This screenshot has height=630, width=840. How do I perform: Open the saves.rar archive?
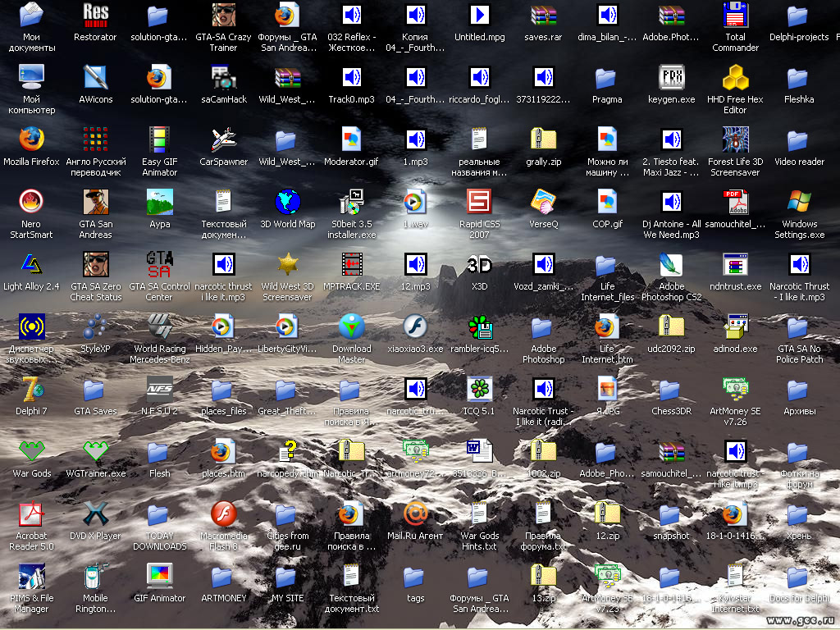pyautogui.click(x=543, y=15)
